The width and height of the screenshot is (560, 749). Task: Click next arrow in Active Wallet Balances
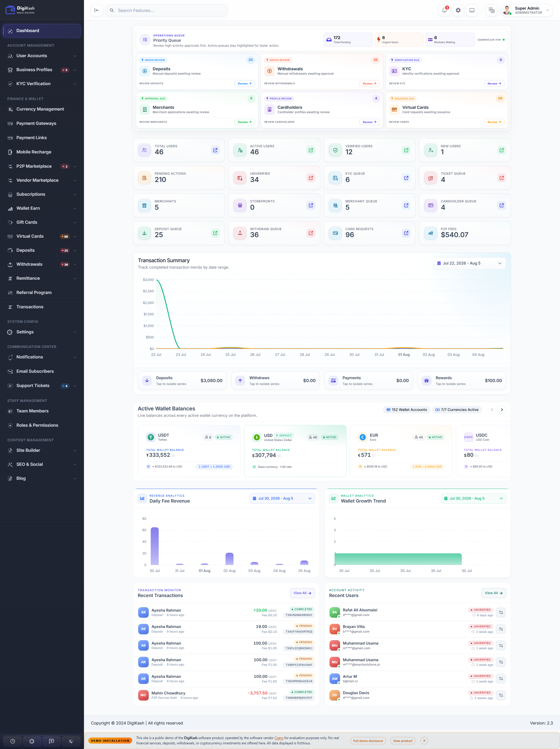(x=502, y=410)
